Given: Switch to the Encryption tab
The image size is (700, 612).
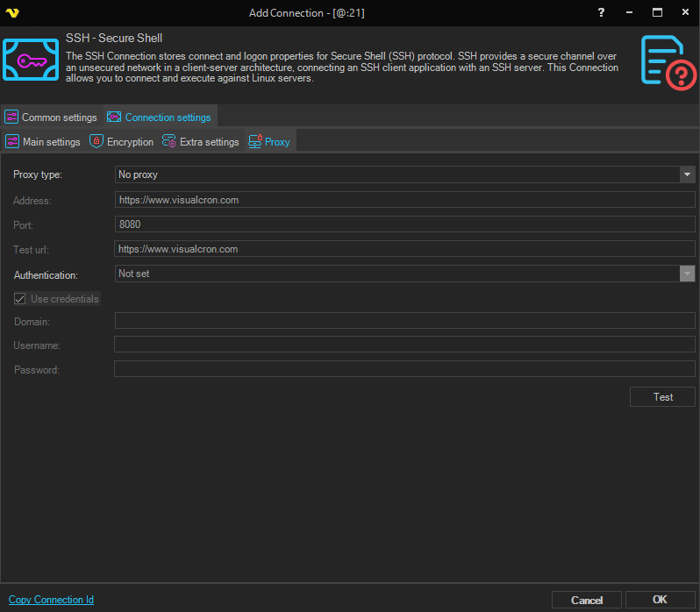Looking at the screenshot, I should 130,142.
